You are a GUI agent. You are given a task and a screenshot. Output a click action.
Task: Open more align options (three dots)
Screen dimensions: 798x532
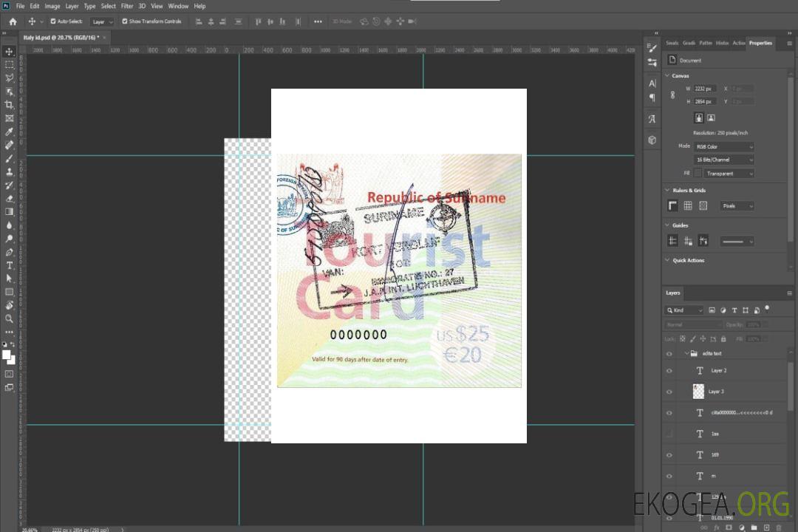point(318,21)
